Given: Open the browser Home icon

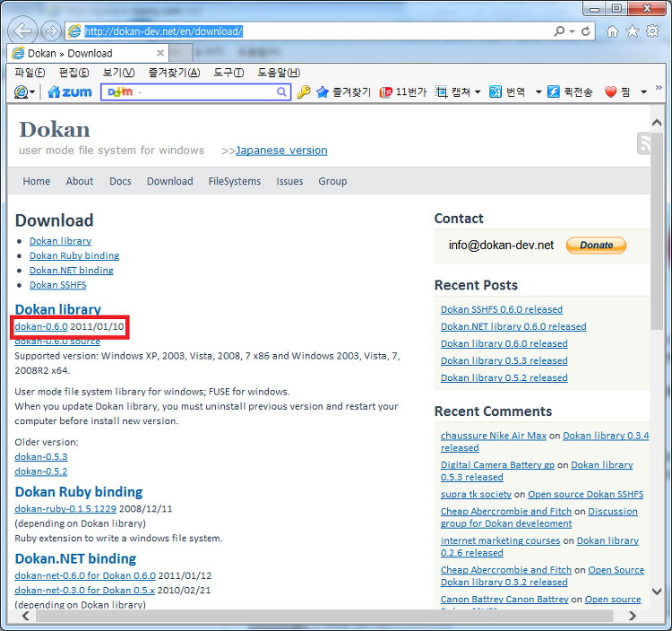Looking at the screenshot, I should pos(613,31).
